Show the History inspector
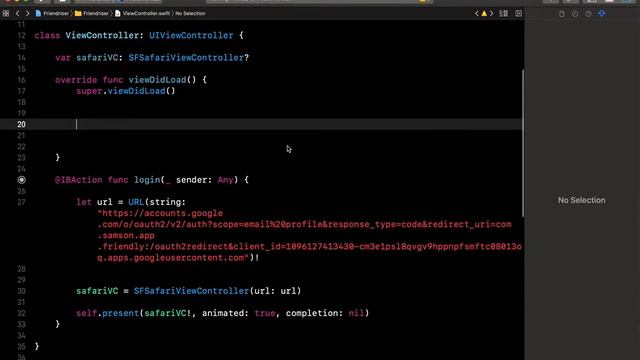Image resolution: width=640 pixels, height=360 pixels. [x=575, y=14]
